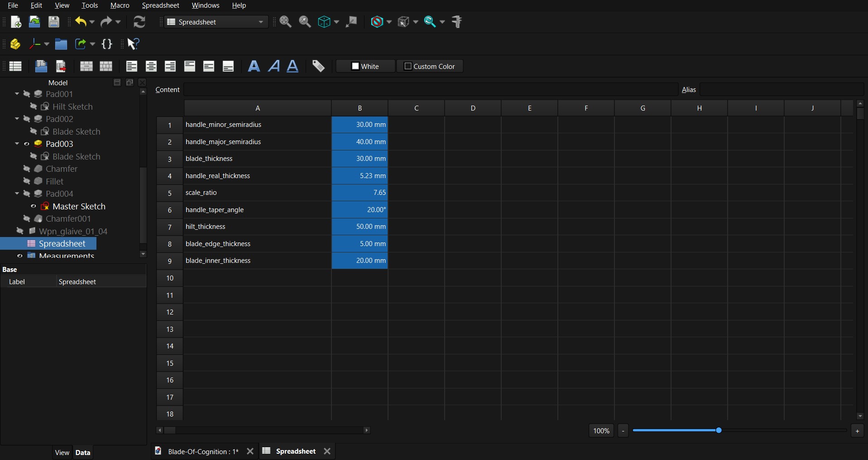Click the Merge cells icon
The image size is (868, 460).
[86, 66]
